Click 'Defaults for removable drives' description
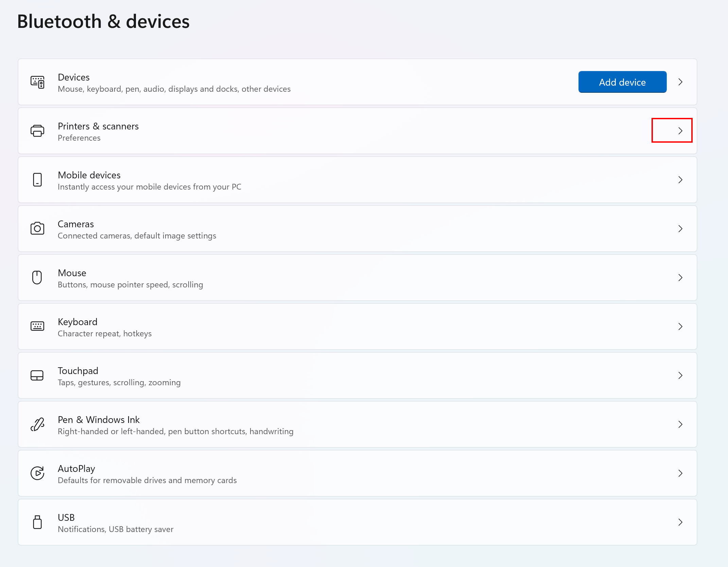This screenshot has width=728, height=567. [x=147, y=480]
